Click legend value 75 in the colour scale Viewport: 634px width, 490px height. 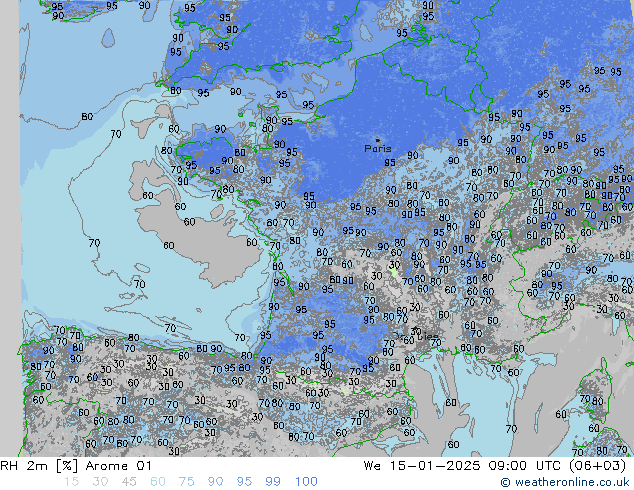tap(186, 482)
